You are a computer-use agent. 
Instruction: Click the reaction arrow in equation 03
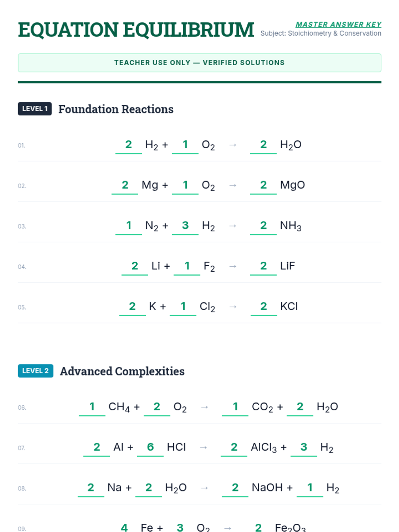[233, 226]
